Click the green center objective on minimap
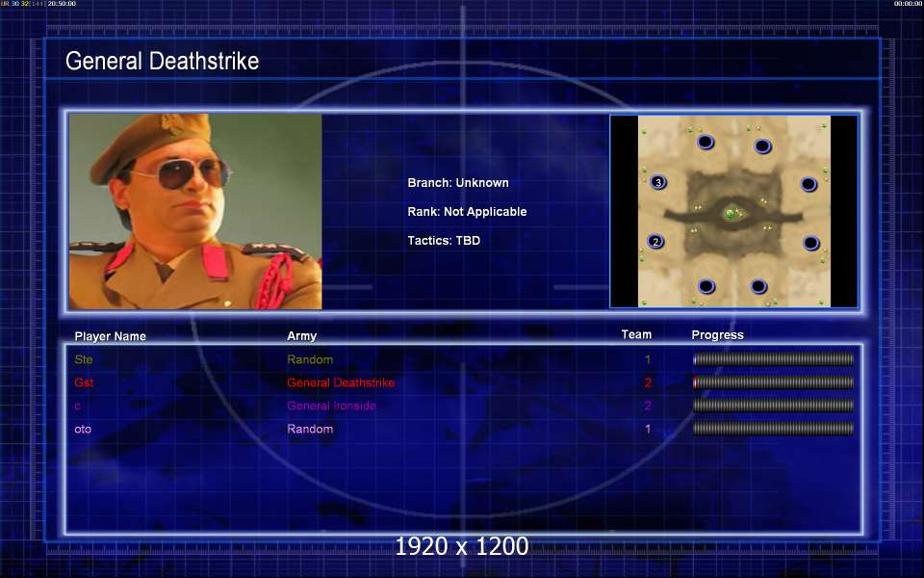This screenshot has width=924, height=578. (x=731, y=213)
